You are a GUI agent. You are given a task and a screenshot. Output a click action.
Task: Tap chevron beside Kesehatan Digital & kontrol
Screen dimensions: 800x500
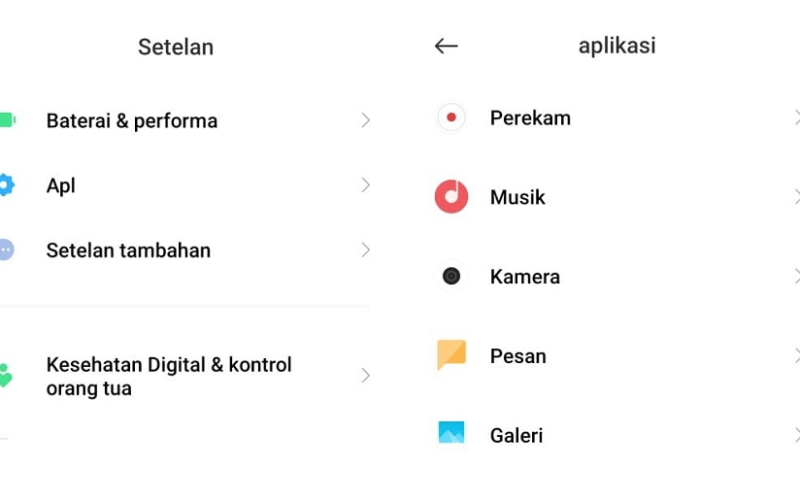coord(365,376)
